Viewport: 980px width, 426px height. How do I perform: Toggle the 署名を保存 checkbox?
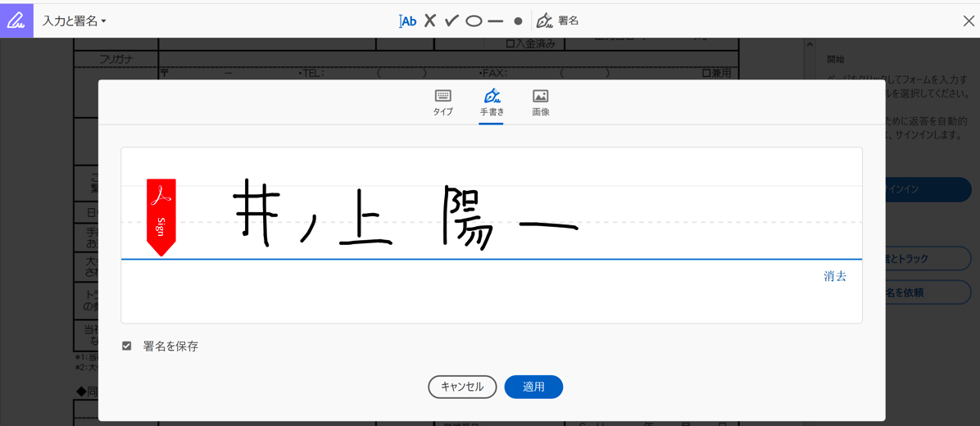(127, 346)
